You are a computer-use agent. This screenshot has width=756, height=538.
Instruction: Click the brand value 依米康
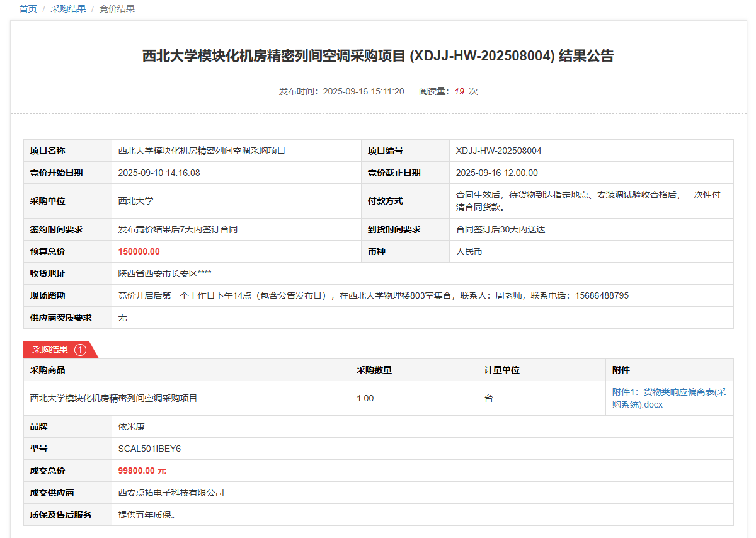click(132, 426)
